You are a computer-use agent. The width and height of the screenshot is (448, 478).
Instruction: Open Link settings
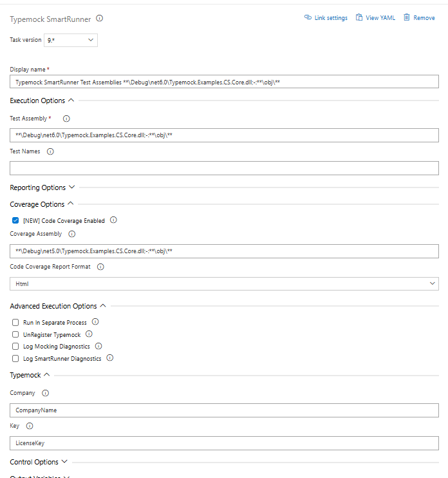326,18
